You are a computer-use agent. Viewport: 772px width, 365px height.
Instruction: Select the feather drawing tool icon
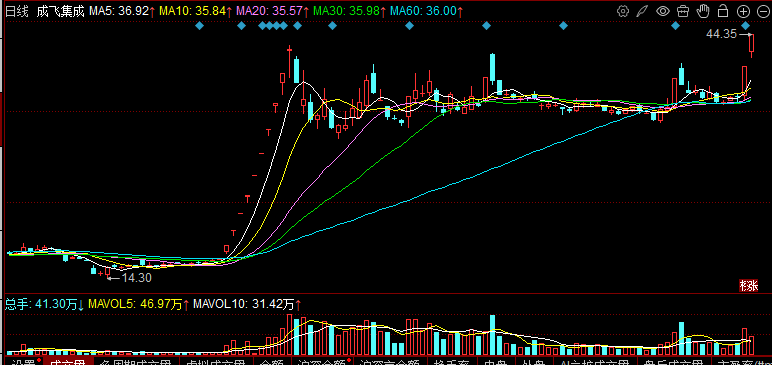(x=643, y=11)
